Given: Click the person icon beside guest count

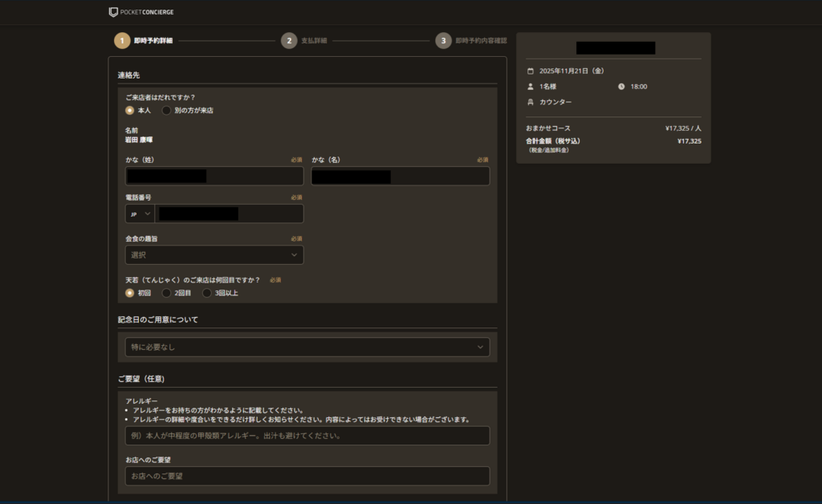Looking at the screenshot, I should point(530,87).
